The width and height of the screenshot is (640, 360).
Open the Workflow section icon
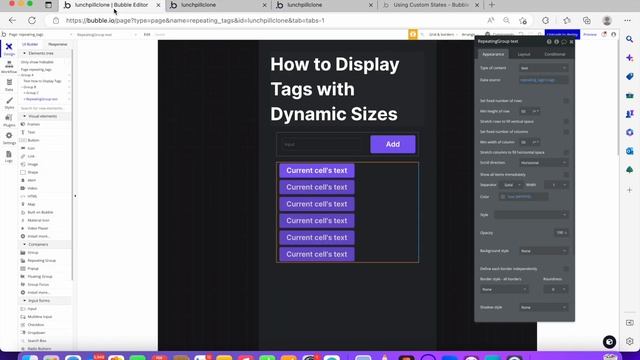pyautogui.click(x=9, y=67)
